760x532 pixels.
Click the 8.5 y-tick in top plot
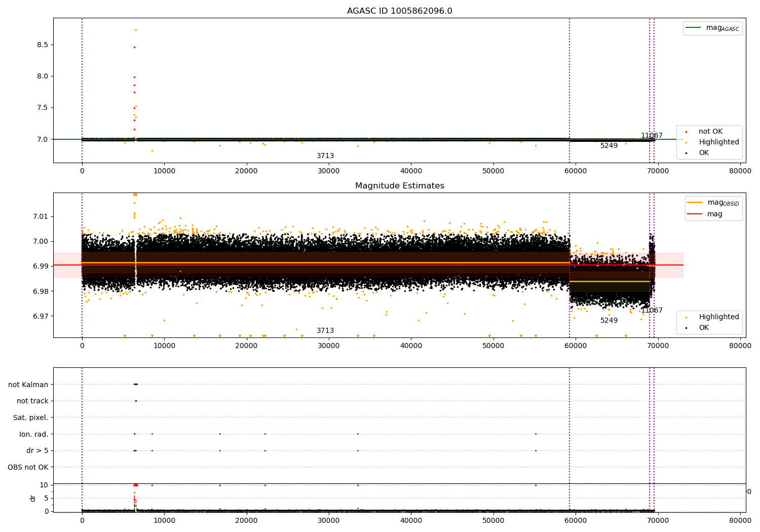pos(43,45)
